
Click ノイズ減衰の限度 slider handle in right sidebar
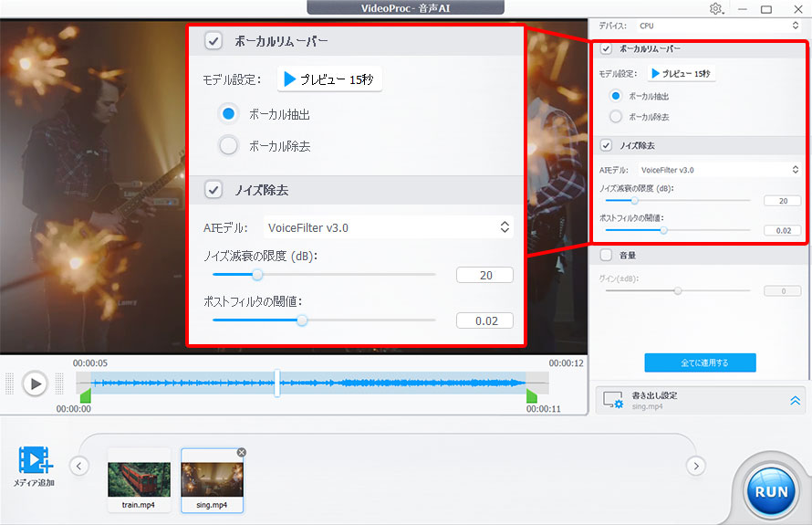634,200
